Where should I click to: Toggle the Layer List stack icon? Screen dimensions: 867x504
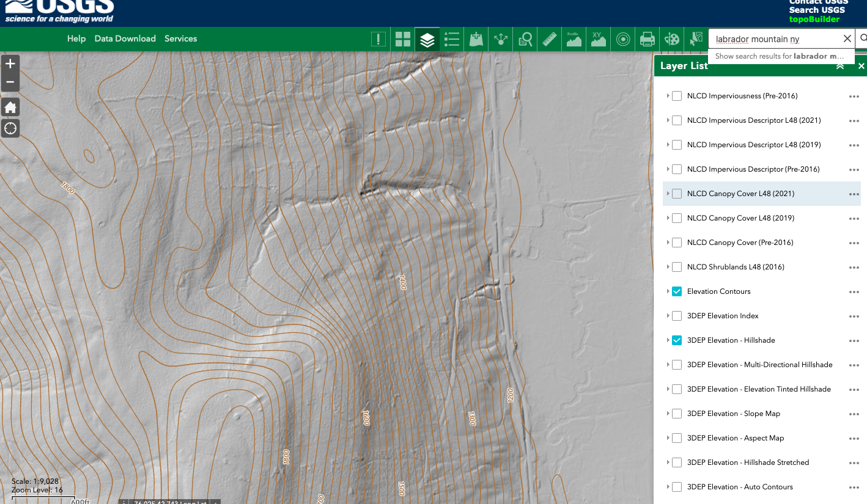click(427, 39)
